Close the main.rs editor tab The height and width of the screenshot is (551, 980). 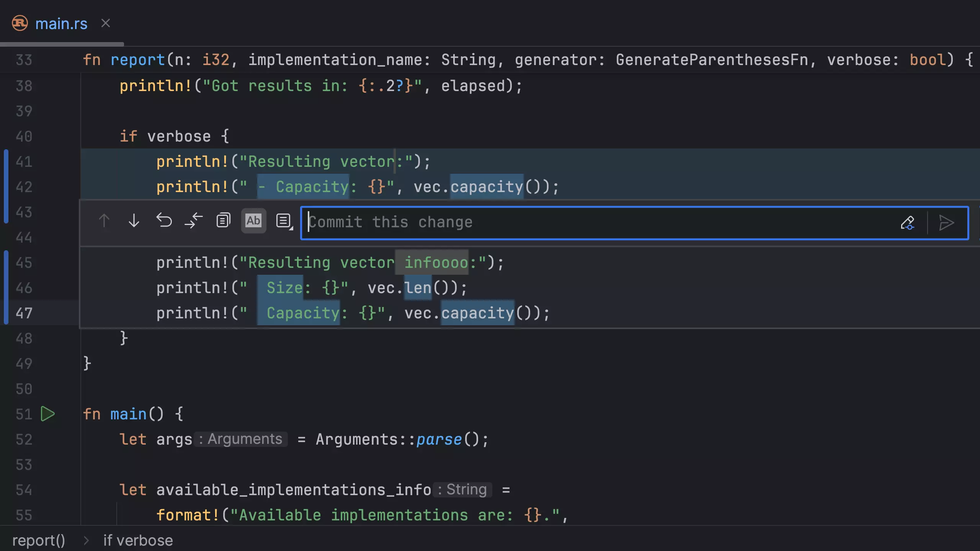pos(106,23)
